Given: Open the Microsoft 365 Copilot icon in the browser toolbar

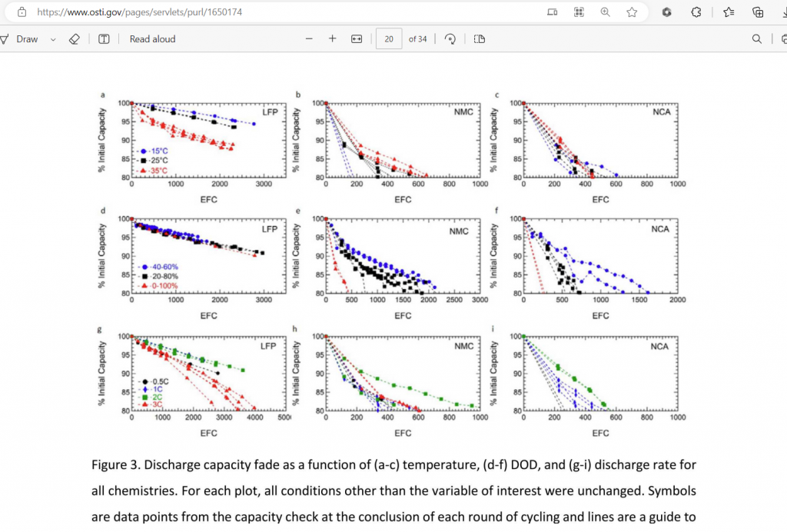Looking at the screenshot, I should click(x=666, y=12).
